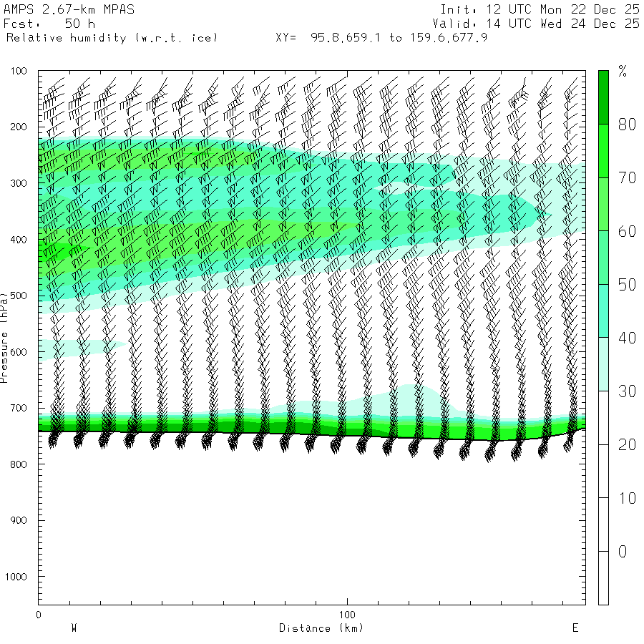Viewport: 644px width, 644px height.
Task: Click the 500 pressure axis label
Action: point(19,296)
